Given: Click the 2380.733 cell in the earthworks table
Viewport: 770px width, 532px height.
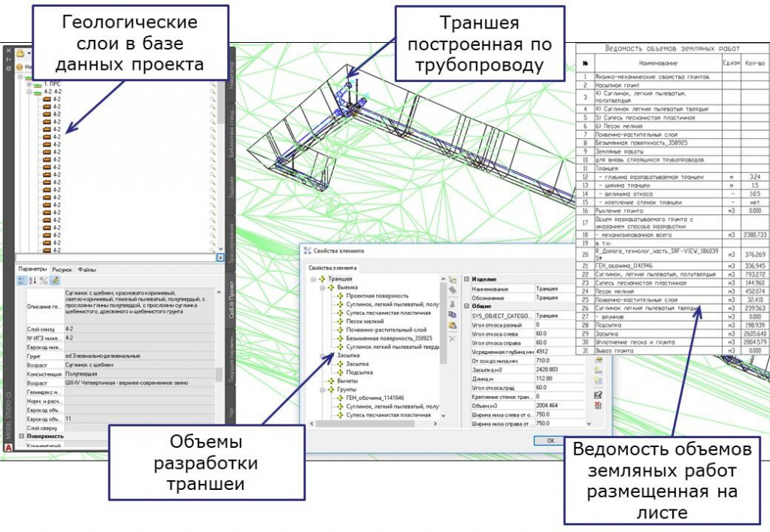Looking at the screenshot, I should coord(755,235).
